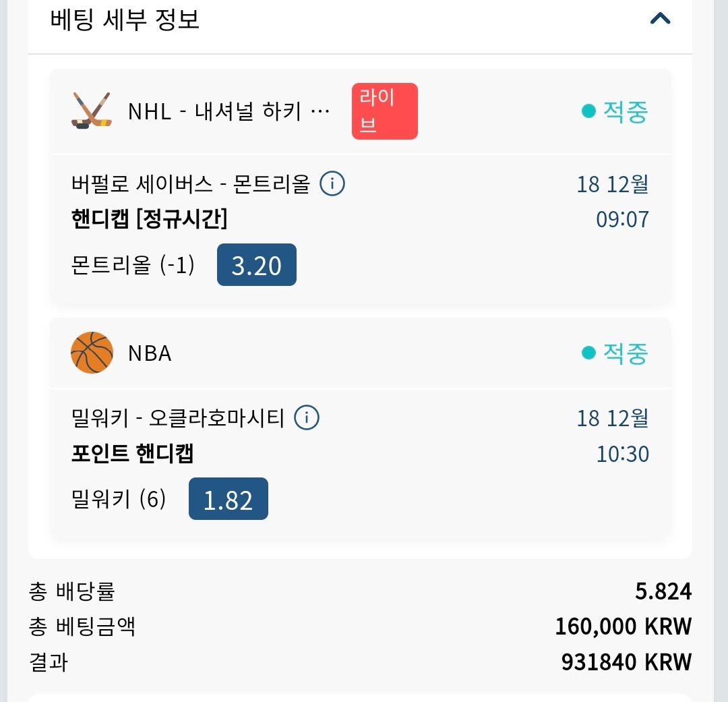Screen dimensions: 728x702
Task: Click the hockey sticks NHL icon
Action: point(91,111)
